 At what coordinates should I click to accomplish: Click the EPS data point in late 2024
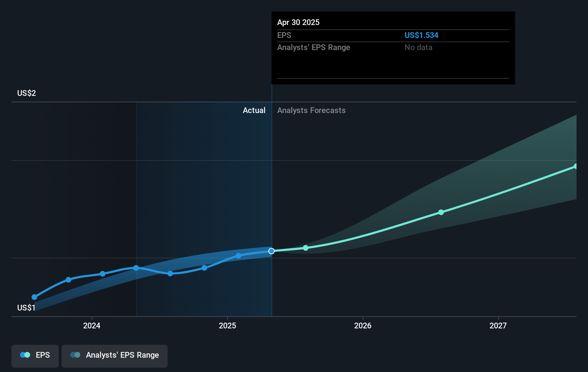click(204, 268)
